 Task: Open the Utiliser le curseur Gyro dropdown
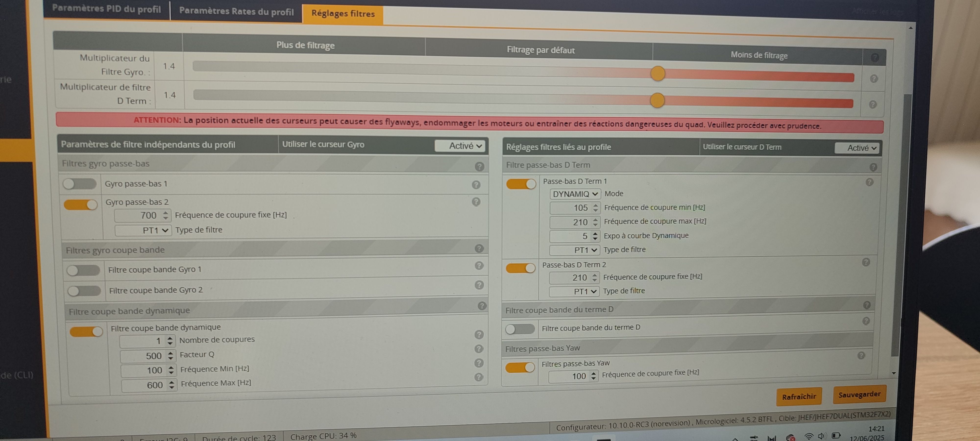point(460,146)
